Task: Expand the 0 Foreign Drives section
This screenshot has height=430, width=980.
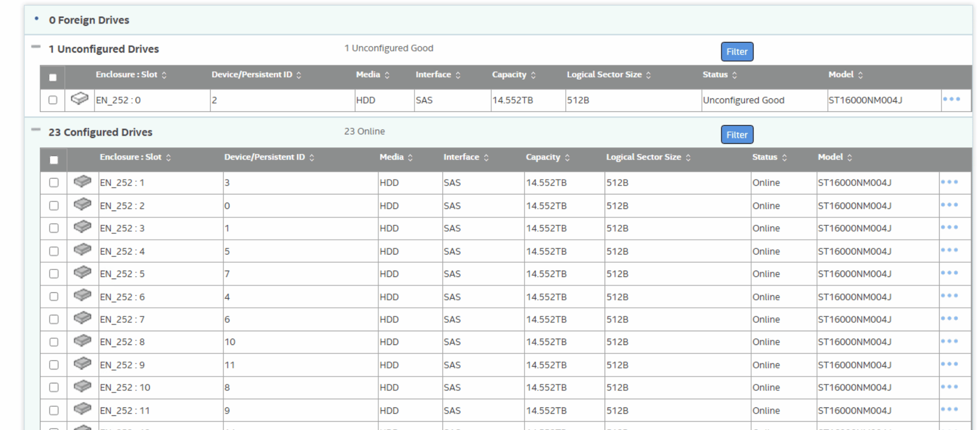Action: [36, 17]
